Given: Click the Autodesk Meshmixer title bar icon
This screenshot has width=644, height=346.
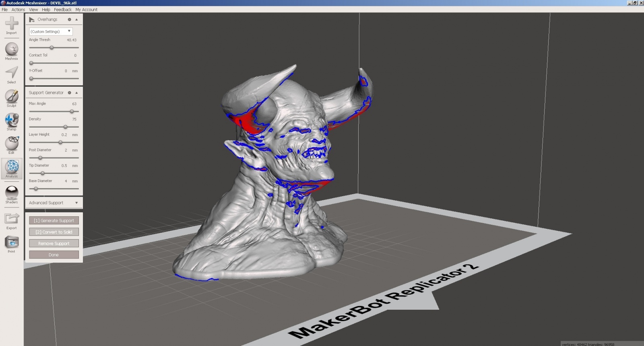Looking at the screenshot, I should pyautogui.click(x=3, y=3).
